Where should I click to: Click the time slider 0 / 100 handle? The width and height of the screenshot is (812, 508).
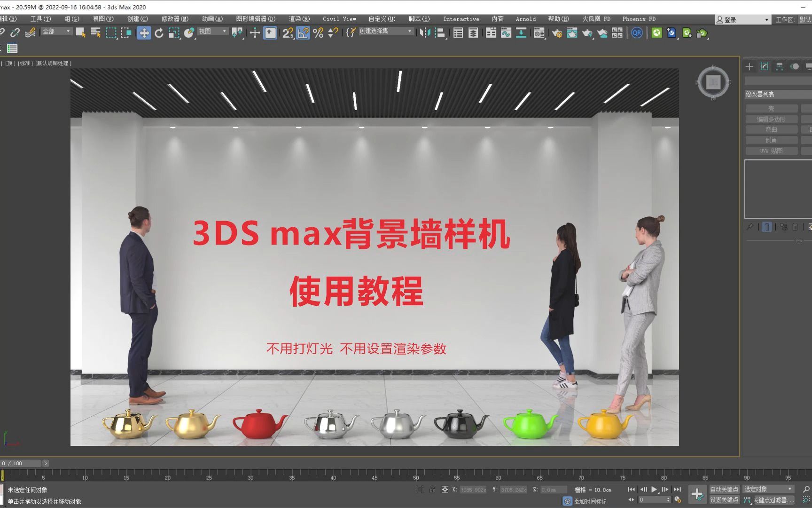[21, 463]
